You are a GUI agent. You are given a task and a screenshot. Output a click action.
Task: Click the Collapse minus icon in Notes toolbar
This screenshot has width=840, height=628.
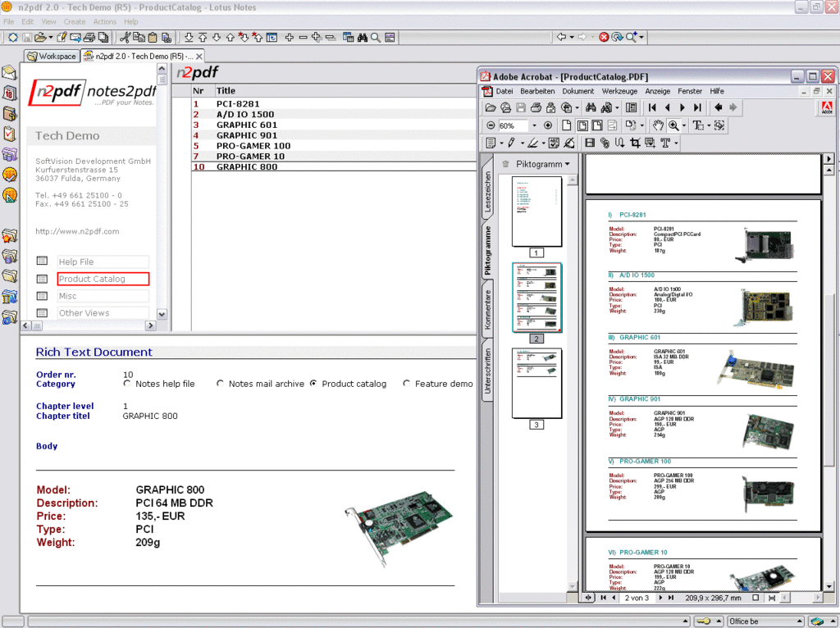point(304,37)
